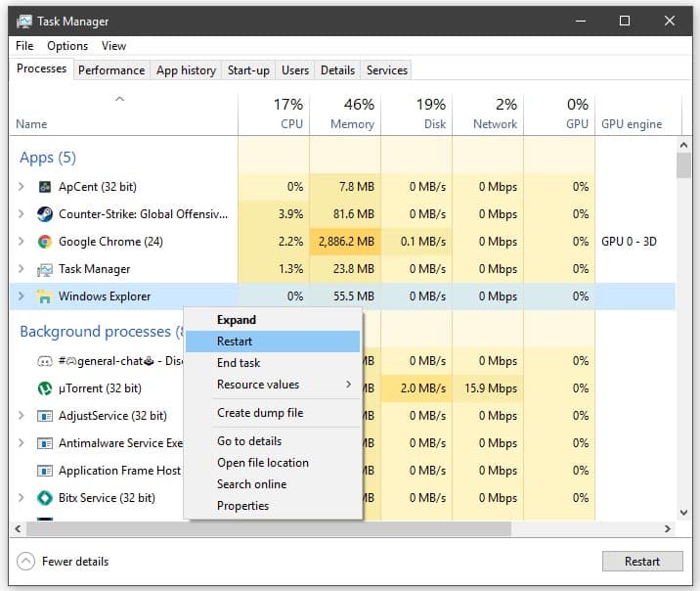This screenshot has width=700, height=591.
Task: Choose End task in context menu
Action: [273, 363]
